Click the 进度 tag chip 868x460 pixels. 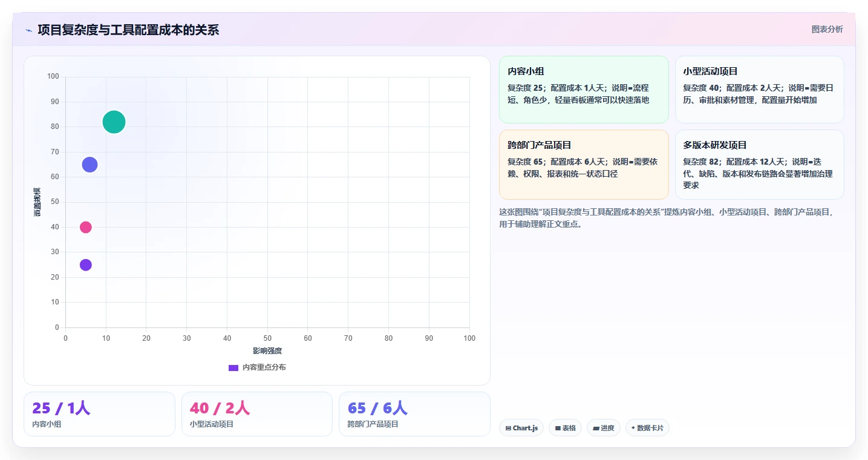tap(604, 428)
